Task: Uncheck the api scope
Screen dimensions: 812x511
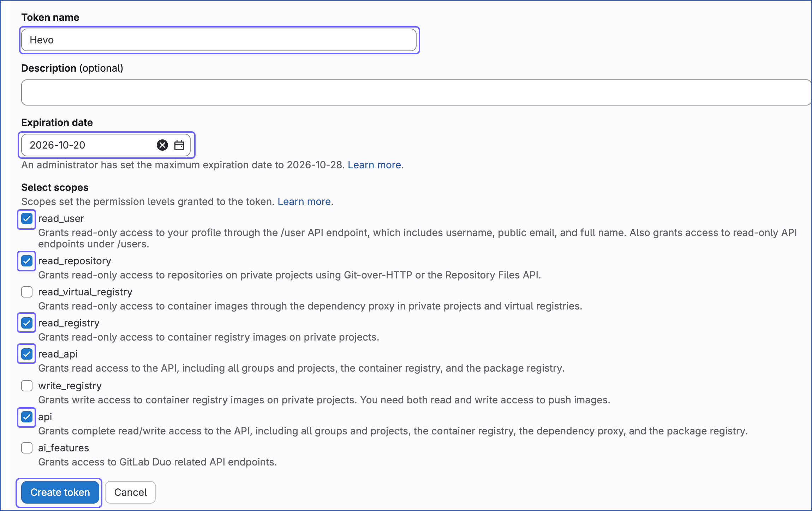Action: pos(26,417)
